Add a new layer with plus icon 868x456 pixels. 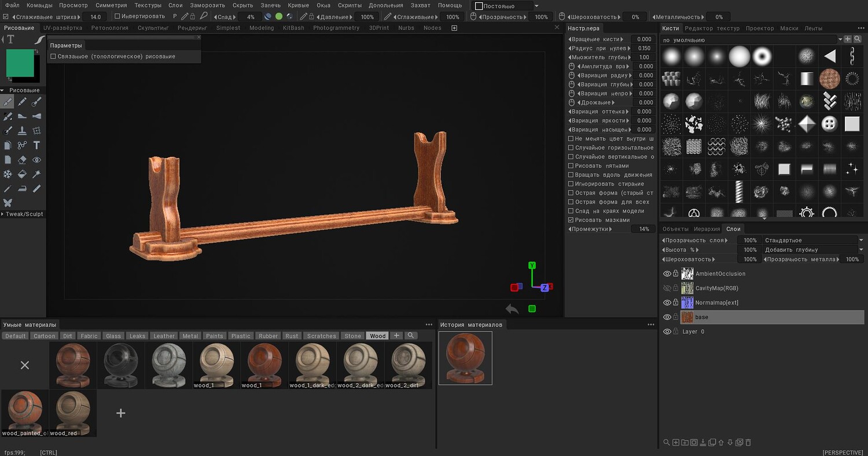676,443
